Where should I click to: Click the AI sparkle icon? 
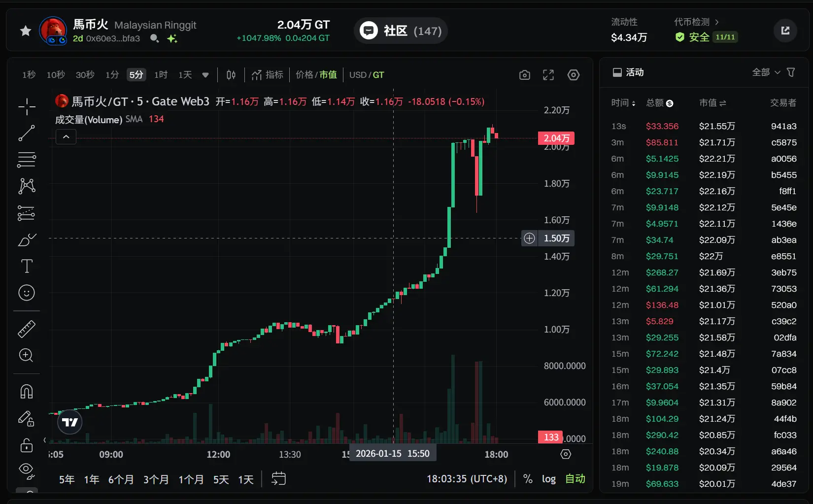pyautogui.click(x=172, y=38)
